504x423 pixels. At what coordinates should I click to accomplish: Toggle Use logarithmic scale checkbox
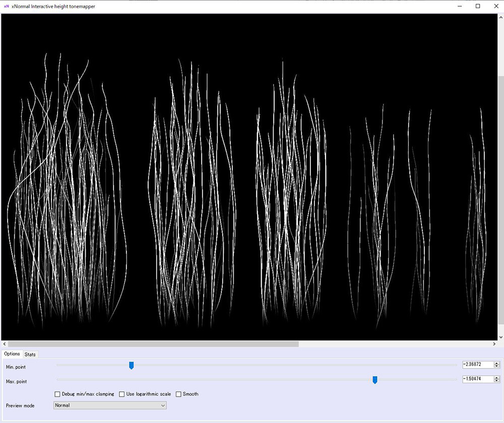click(x=121, y=394)
